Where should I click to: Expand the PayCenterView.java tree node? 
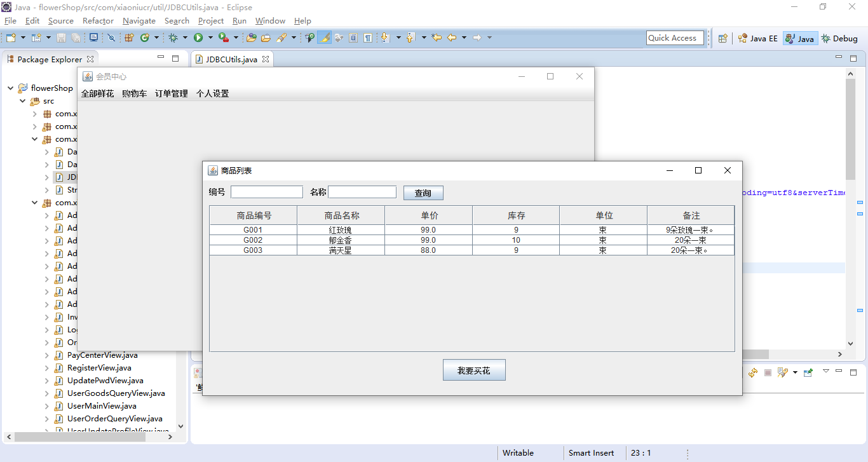tap(47, 355)
